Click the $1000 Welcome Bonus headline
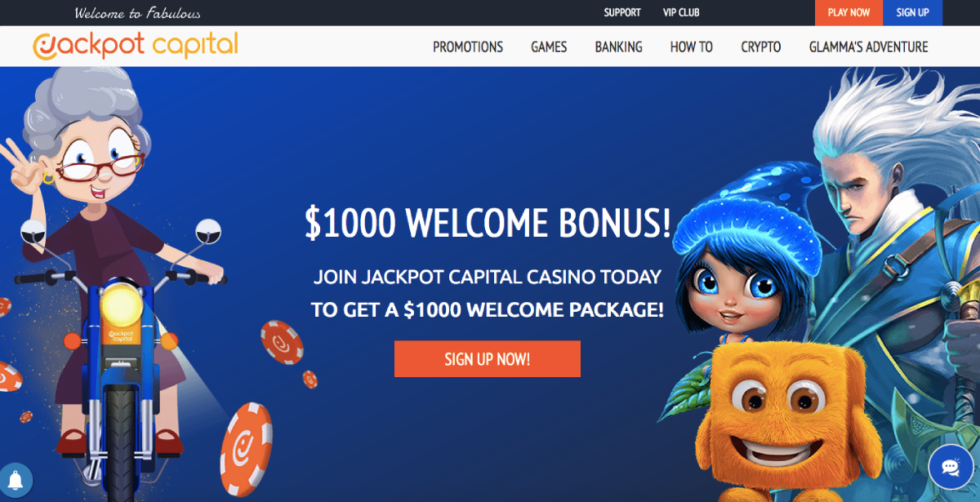 [488, 222]
